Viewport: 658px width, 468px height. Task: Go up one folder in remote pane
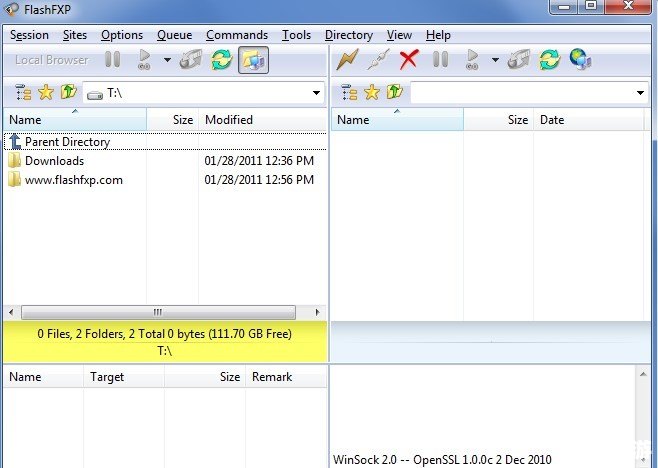click(x=394, y=92)
